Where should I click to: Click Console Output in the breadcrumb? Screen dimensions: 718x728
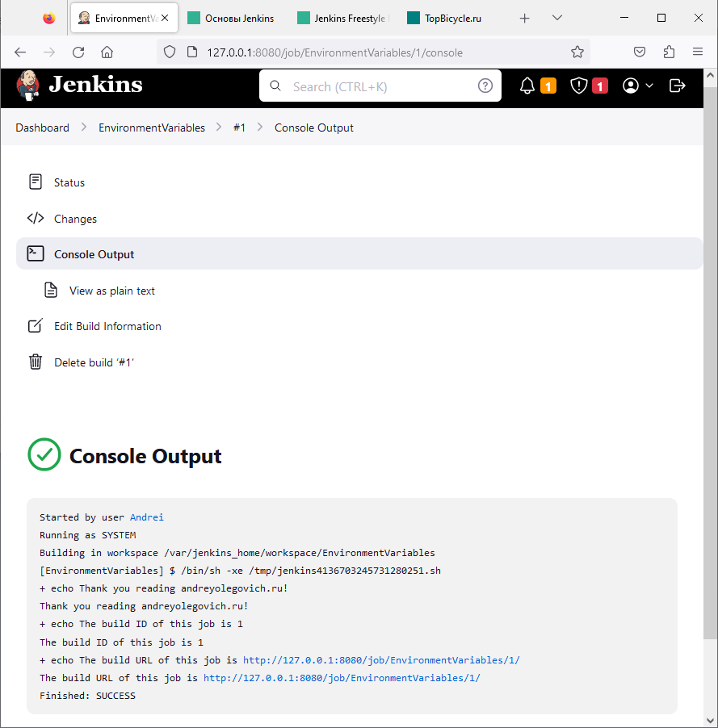(313, 128)
